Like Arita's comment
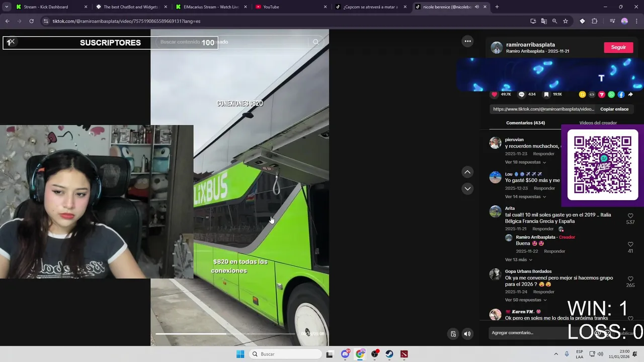The width and height of the screenshot is (644, 362). click(630, 216)
